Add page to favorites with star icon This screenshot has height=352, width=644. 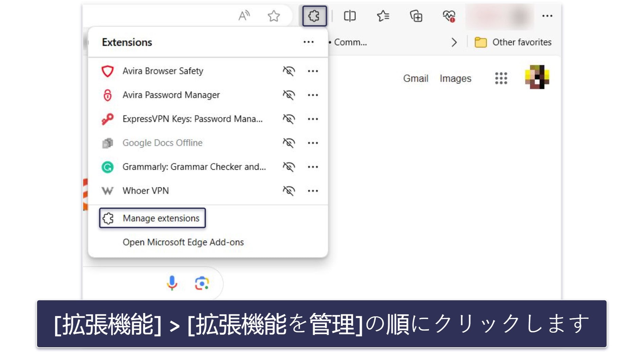274,16
